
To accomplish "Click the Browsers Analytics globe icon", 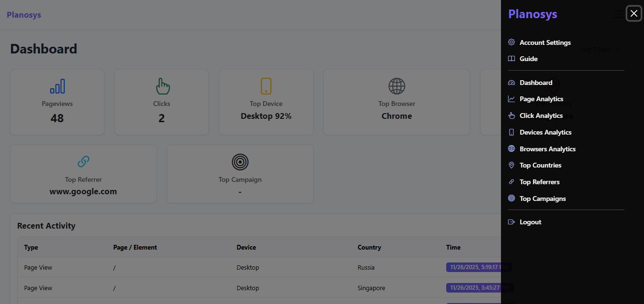I will point(511,148).
